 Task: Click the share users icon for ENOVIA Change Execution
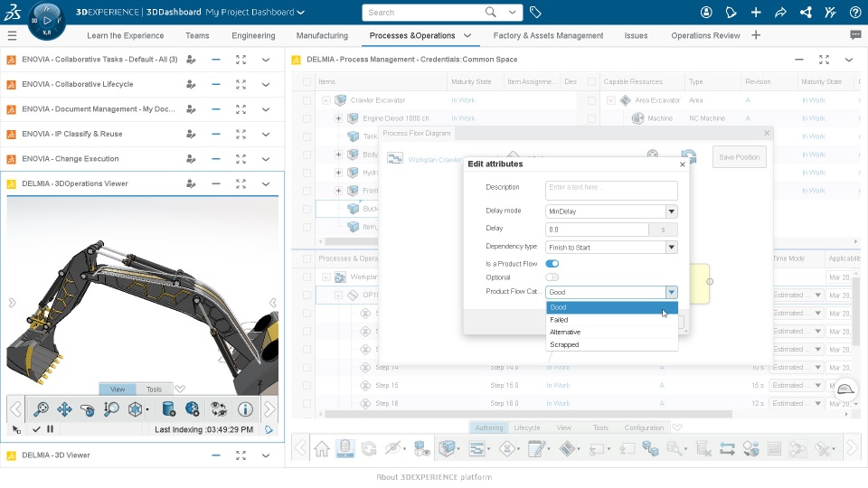[x=191, y=159]
